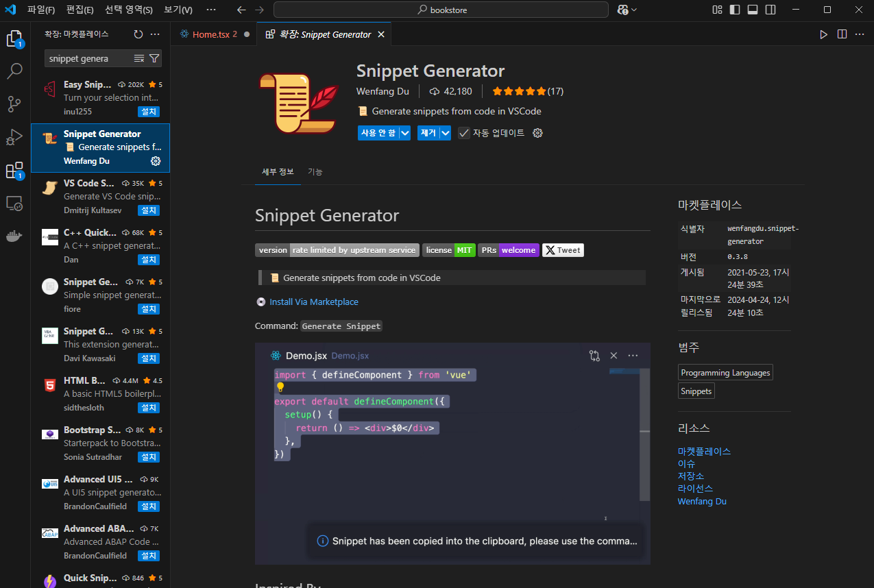
Task: Expand the disable button dropdown arrow
Action: tap(405, 133)
